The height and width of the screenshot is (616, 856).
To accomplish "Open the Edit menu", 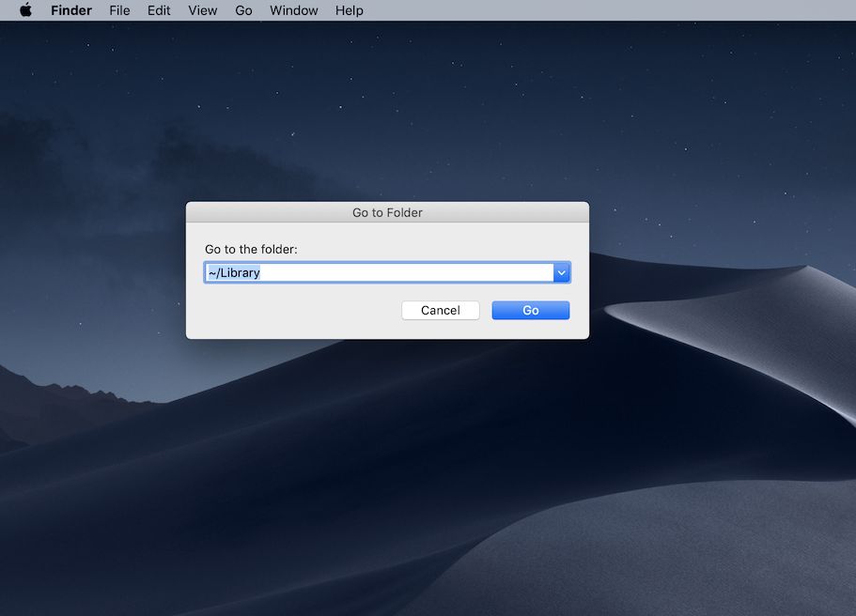I will pos(159,10).
